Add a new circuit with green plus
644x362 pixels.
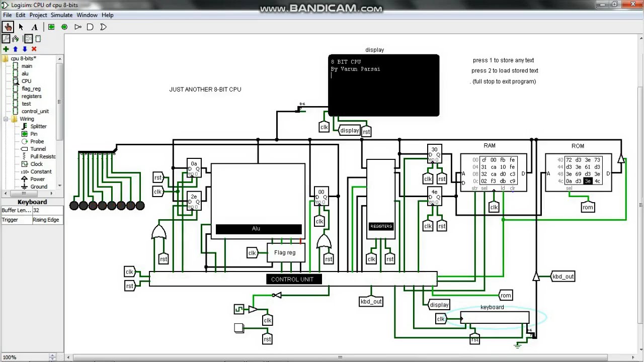tap(6, 49)
